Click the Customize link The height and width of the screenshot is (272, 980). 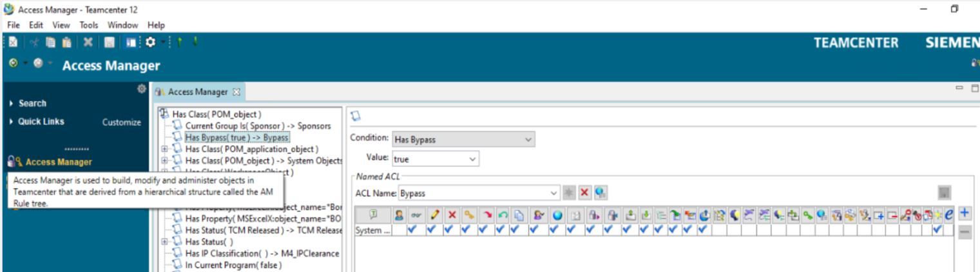point(122,121)
